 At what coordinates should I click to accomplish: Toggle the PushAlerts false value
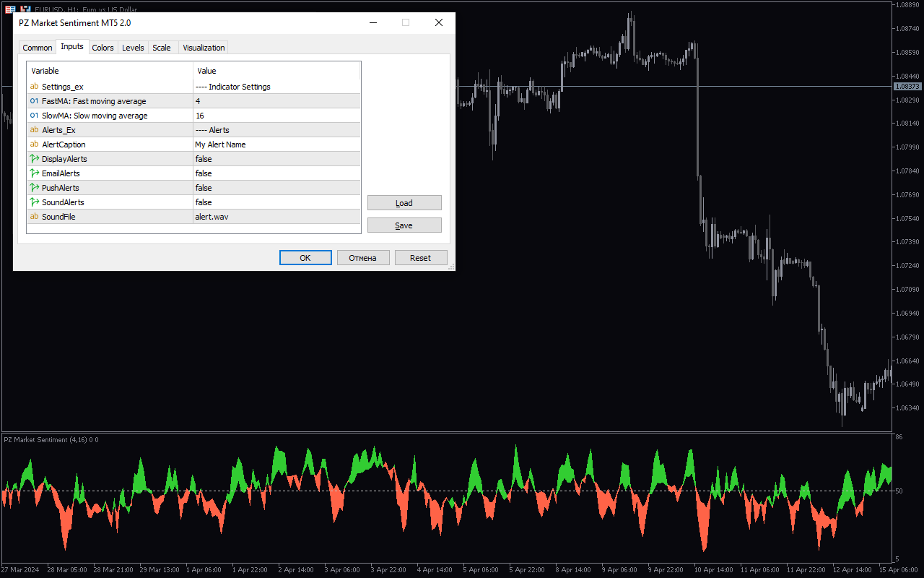276,188
